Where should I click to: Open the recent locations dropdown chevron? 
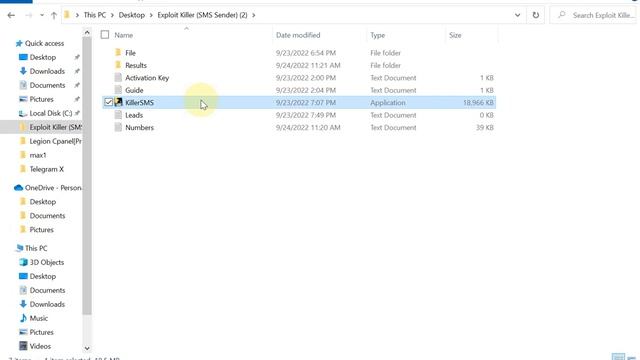coord(42,16)
